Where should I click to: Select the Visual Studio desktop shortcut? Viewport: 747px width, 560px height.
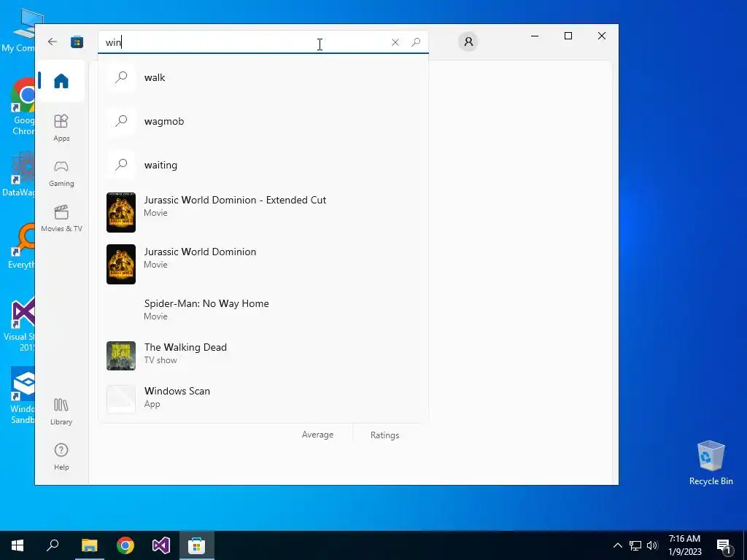(20, 324)
